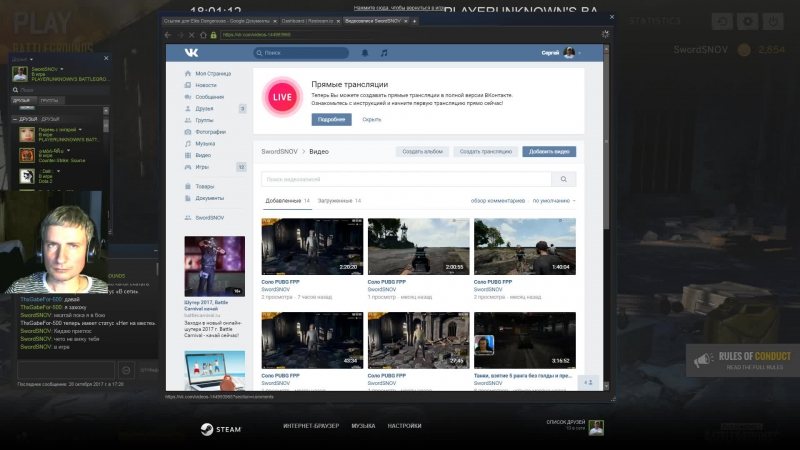Click the VK logo icon

[x=191, y=53]
